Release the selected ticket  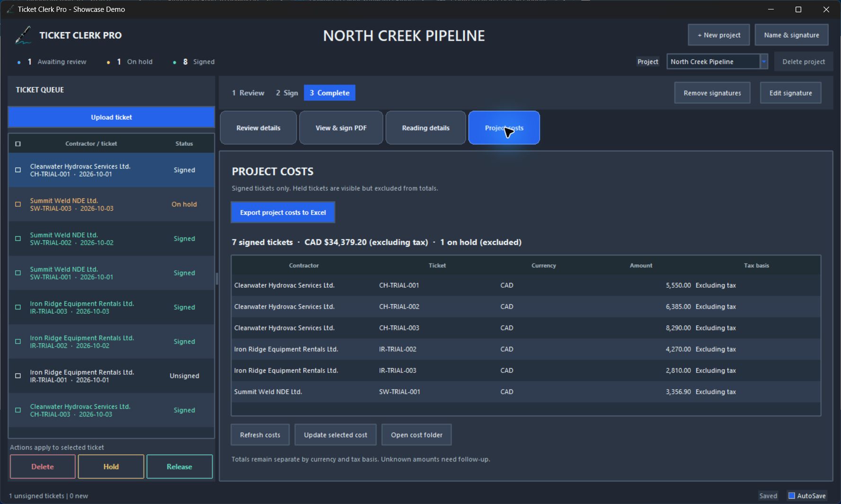pos(179,467)
